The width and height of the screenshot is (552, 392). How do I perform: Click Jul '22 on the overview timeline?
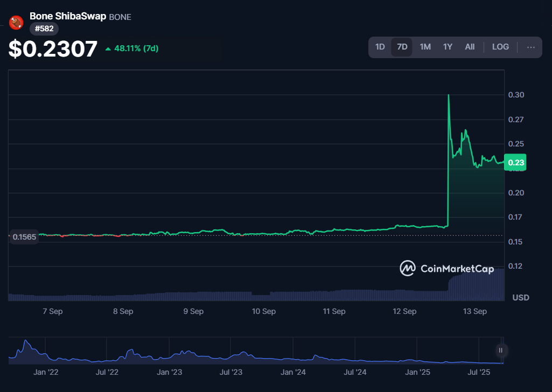click(x=107, y=372)
